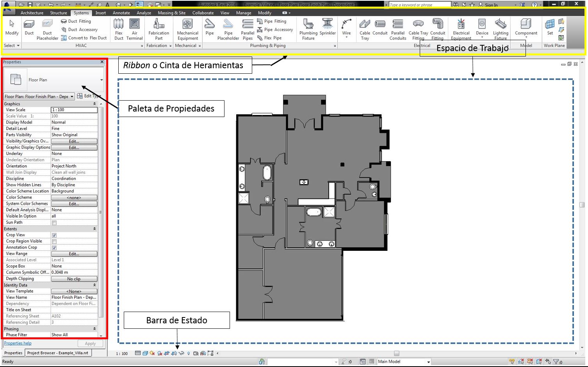Switch to the Project Browser tab
This screenshot has width=588, height=367.
click(x=57, y=352)
